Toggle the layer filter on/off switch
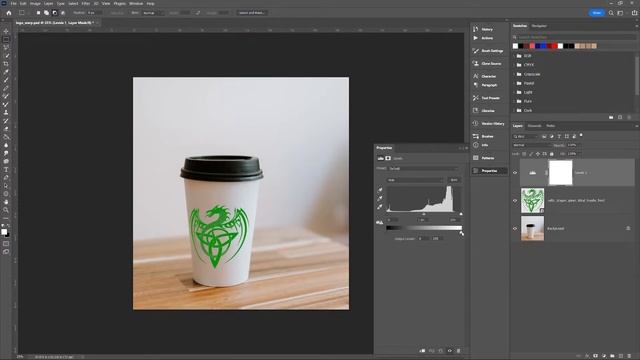 (581, 136)
